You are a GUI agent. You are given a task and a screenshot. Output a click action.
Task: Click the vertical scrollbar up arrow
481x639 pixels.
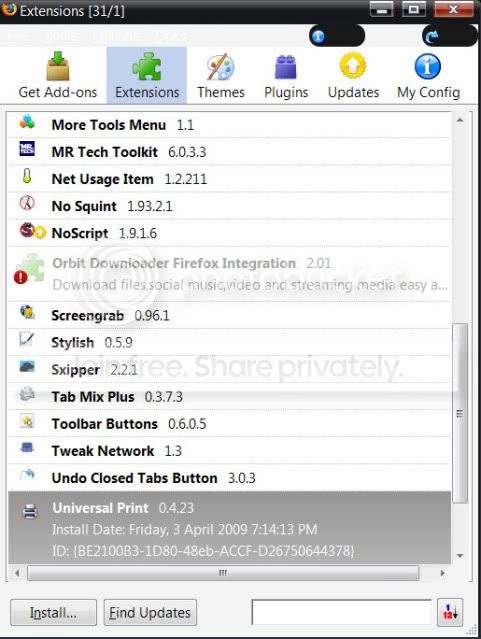(x=460, y=120)
